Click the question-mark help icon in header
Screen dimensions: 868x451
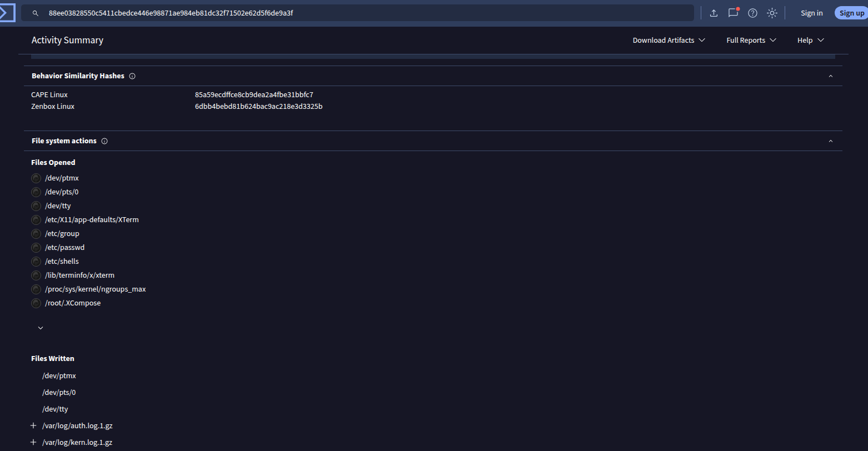752,13
